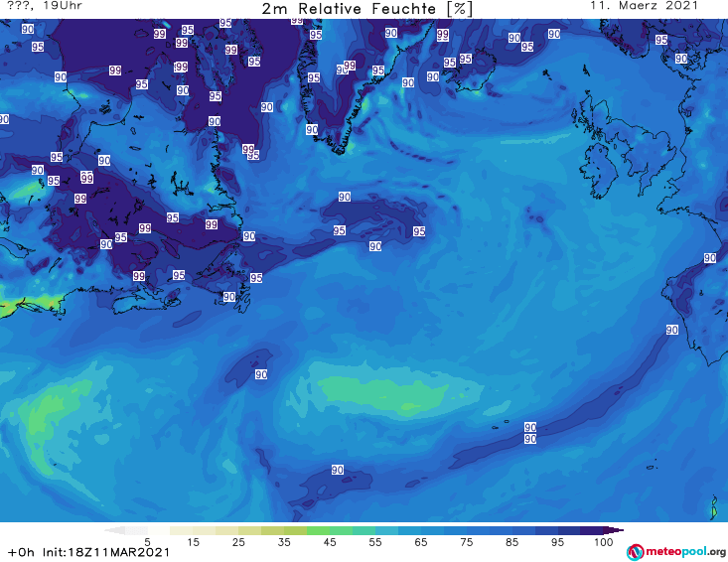Click the legend value "45"
The image size is (728, 562).
pos(330,542)
